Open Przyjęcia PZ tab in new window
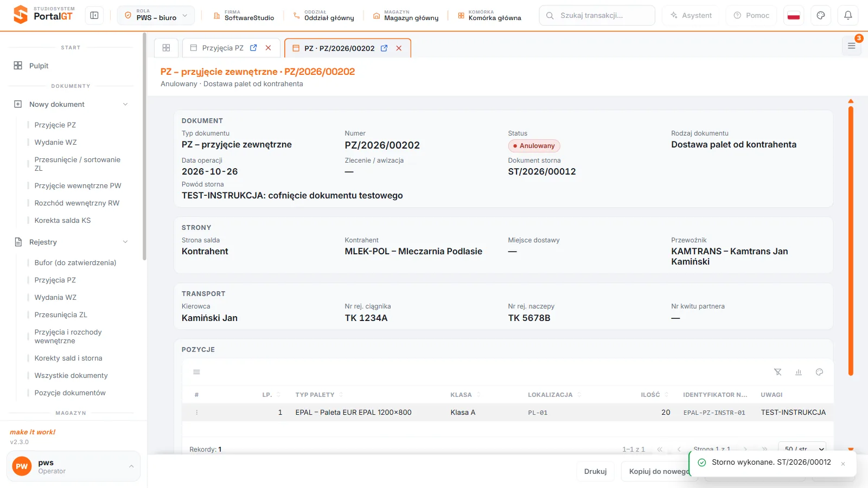The image size is (868, 488). pyautogui.click(x=253, y=48)
